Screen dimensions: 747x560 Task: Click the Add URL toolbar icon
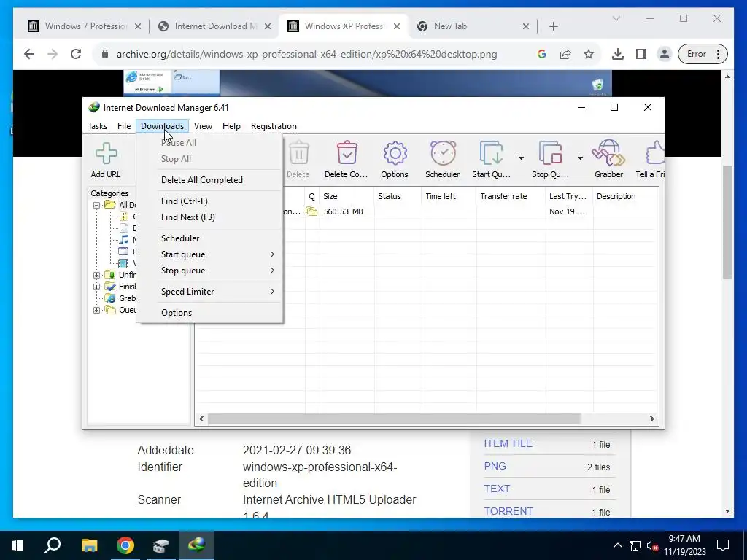tap(106, 160)
